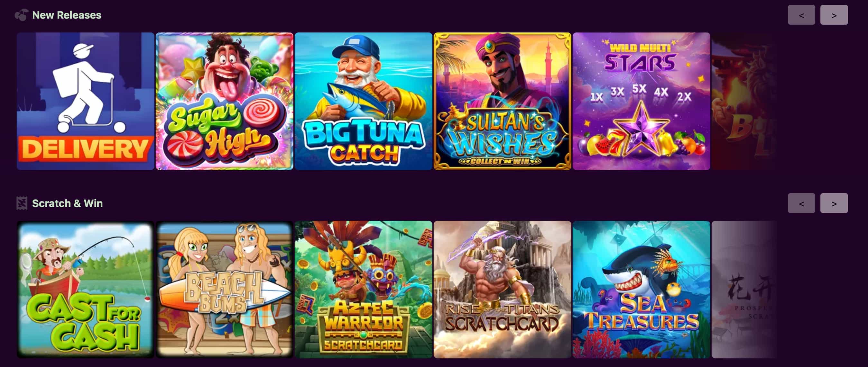
Task: Open the Delivery game tile
Action: pos(85,101)
